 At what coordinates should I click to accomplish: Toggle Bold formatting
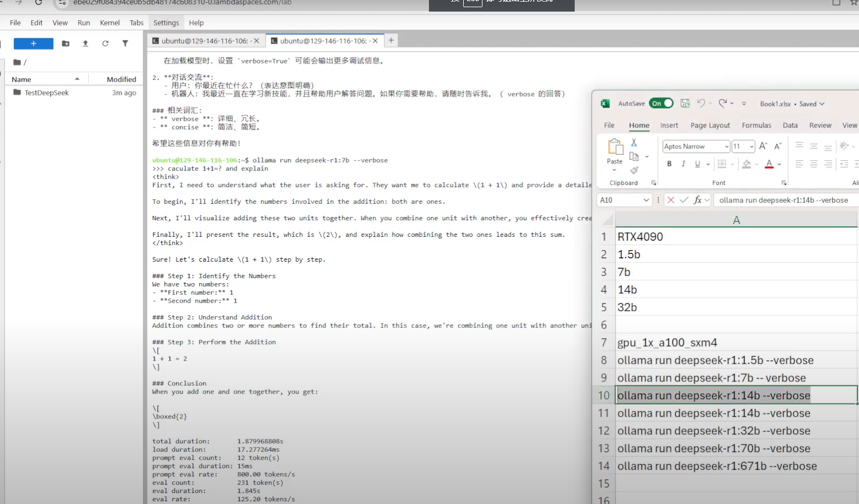(669, 164)
